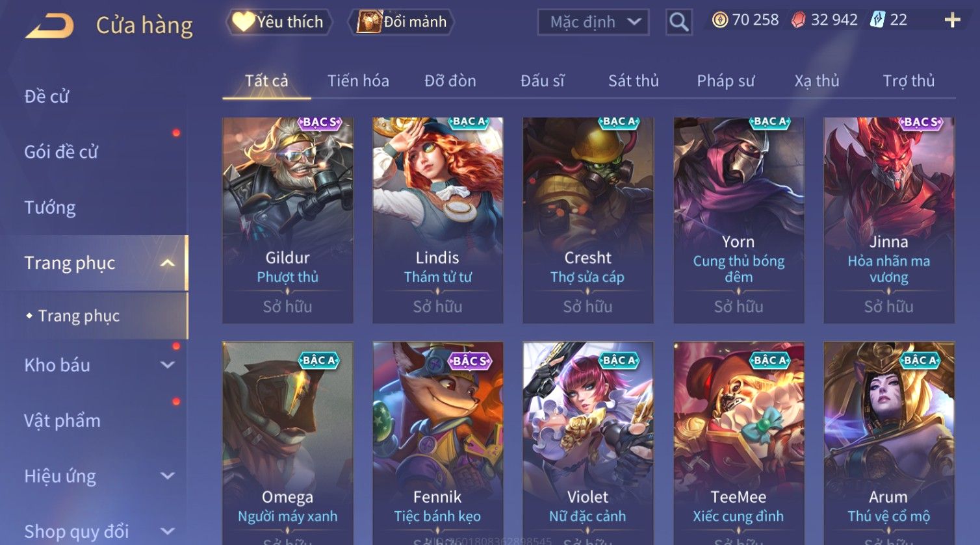Add currency with the plus icon
This screenshot has width=980, height=545.
click(x=952, y=20)
